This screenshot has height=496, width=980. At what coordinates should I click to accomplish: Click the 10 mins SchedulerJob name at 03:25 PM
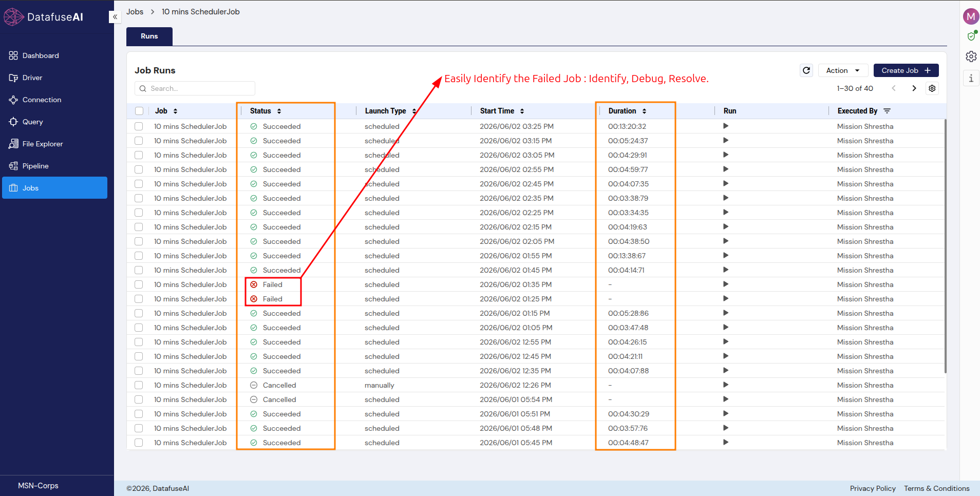coord(190,126)
